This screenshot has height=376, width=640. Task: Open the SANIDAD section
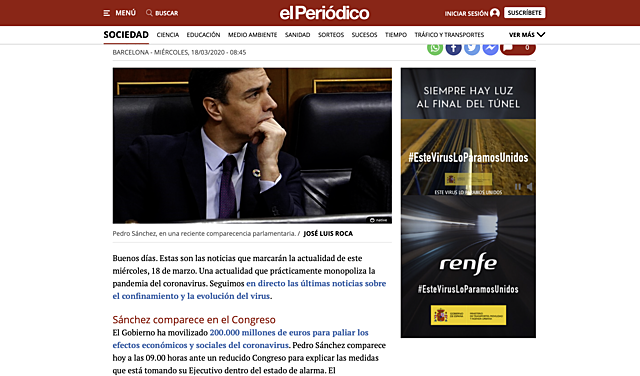[298, 35]
